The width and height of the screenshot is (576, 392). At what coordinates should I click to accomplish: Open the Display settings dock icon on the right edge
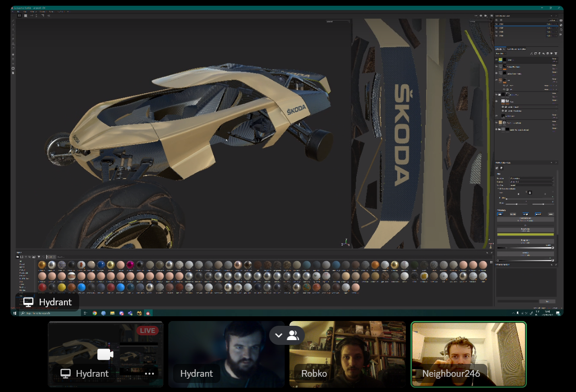coord(561,20)
